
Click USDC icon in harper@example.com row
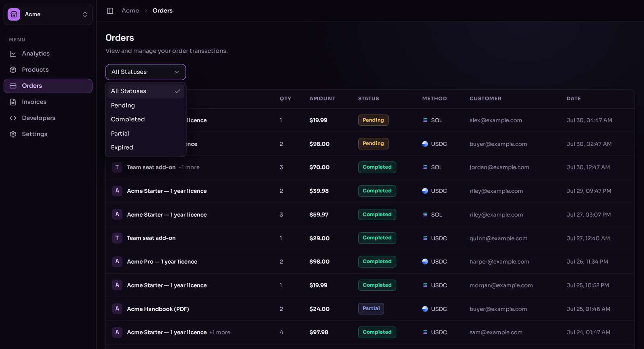(425, 262)
